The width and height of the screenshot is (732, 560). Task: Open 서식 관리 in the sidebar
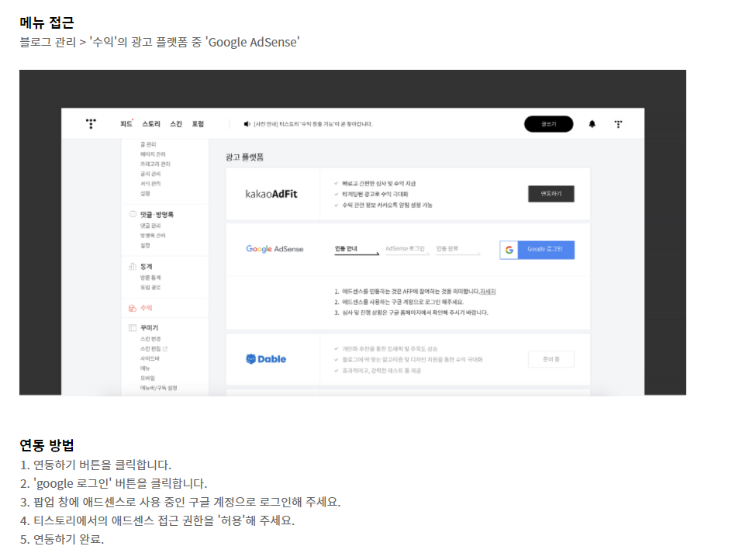tap(150, 184)
